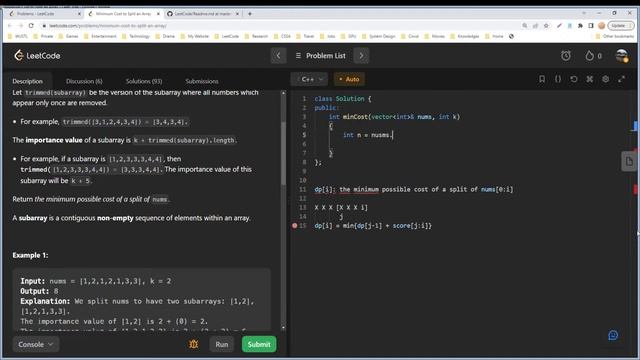Open the Travel bookmarks folder
The image size is (640, 360).
pos(305,36)
